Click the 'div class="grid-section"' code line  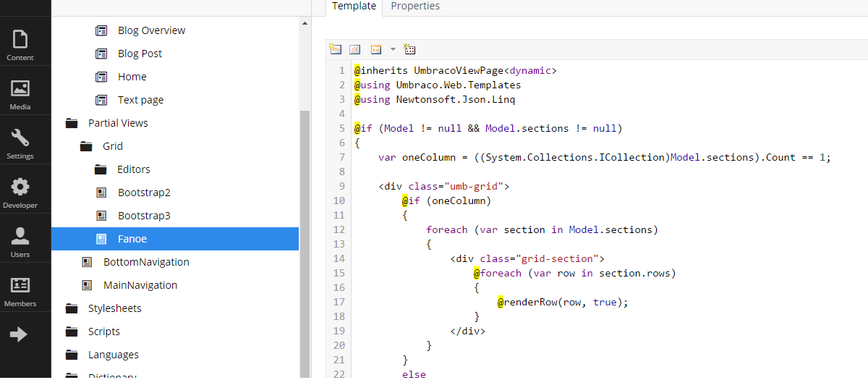coord(527,258)
